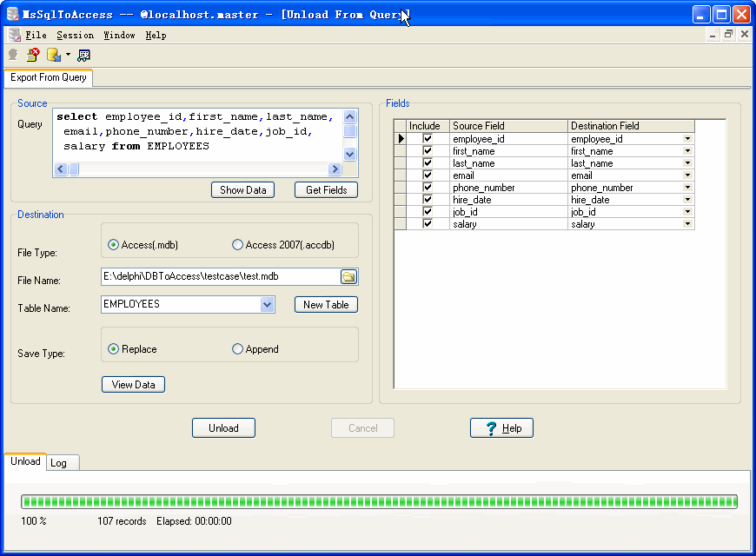The image size is (756, 556).
Task: Select the phone_number source field cell
Action: click(x=508, y=187)
